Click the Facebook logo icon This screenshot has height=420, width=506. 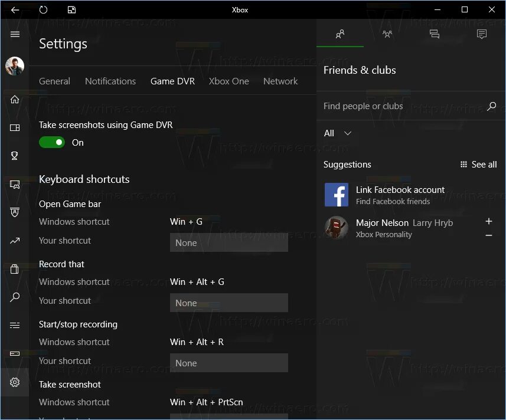[x=337, y=195]
